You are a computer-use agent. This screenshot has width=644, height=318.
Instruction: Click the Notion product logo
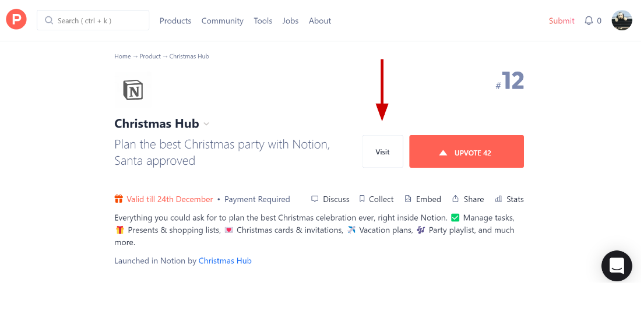pyautogui.click(x=133, y=90)
